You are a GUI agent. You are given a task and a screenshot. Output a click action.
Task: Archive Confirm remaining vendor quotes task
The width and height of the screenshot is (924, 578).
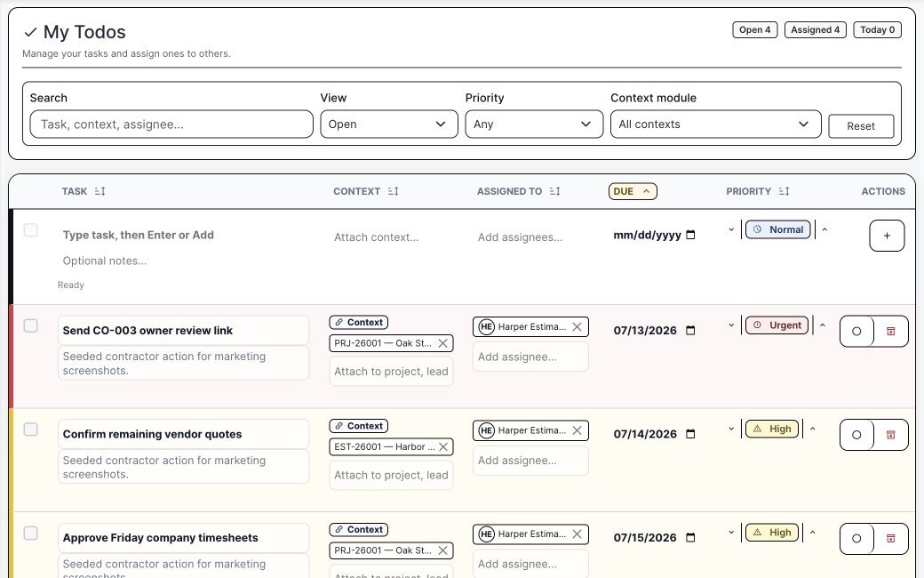pos(891,435)
